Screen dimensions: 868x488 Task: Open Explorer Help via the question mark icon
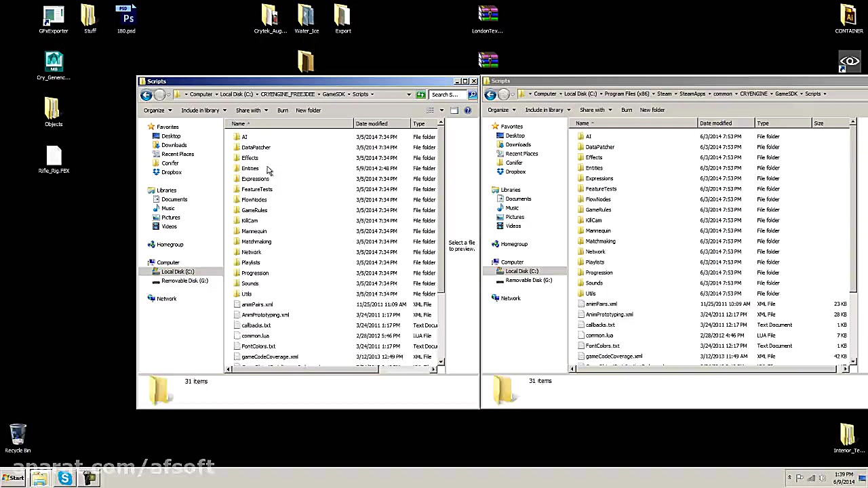click(467, 110)
